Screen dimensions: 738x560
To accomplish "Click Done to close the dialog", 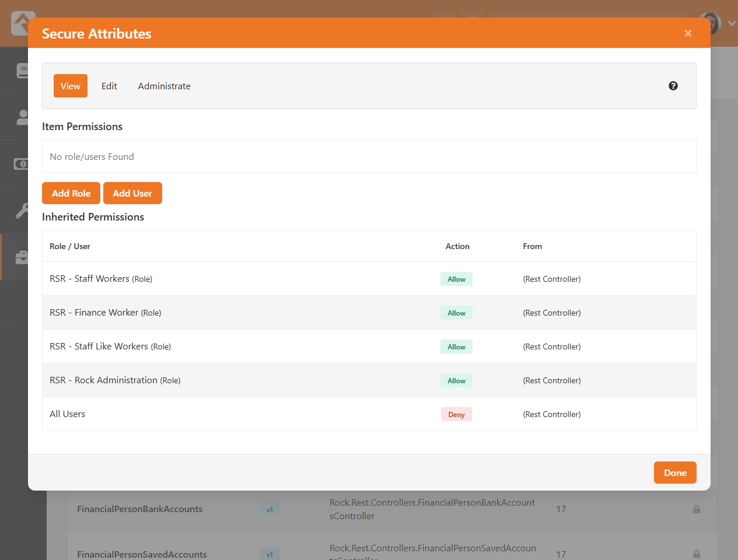I will tap(675, 473).
